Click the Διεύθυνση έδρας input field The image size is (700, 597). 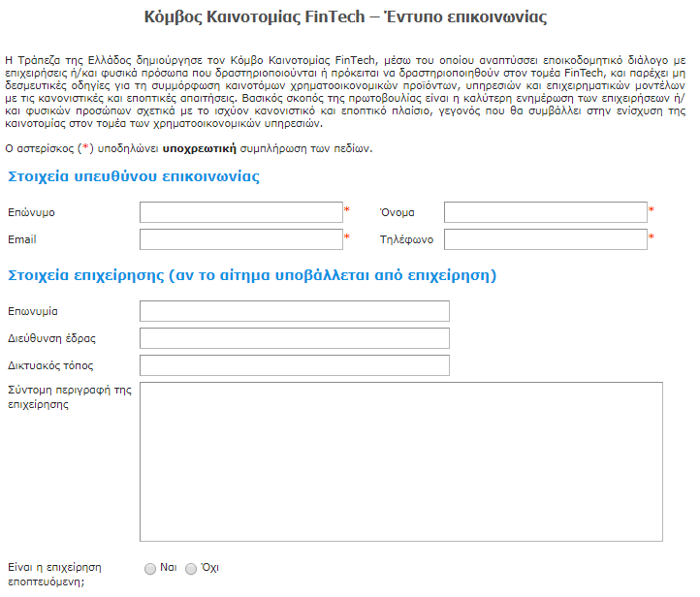coord(295,338)
